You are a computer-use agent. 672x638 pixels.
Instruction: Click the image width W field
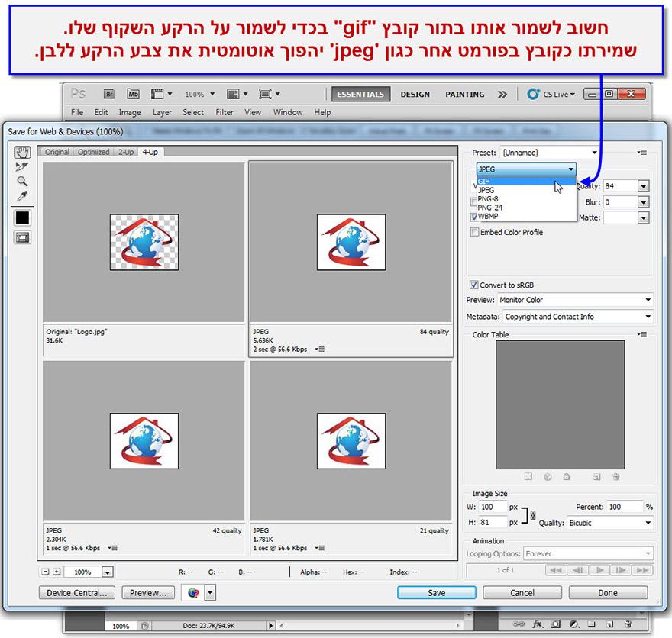[x=493, y=507]
